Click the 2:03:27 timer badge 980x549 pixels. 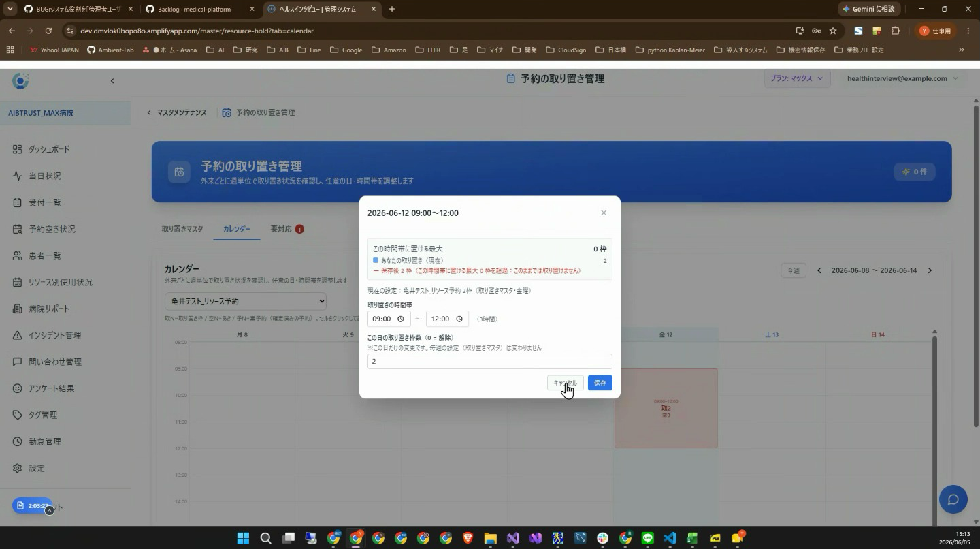click(x=33, y=506)
